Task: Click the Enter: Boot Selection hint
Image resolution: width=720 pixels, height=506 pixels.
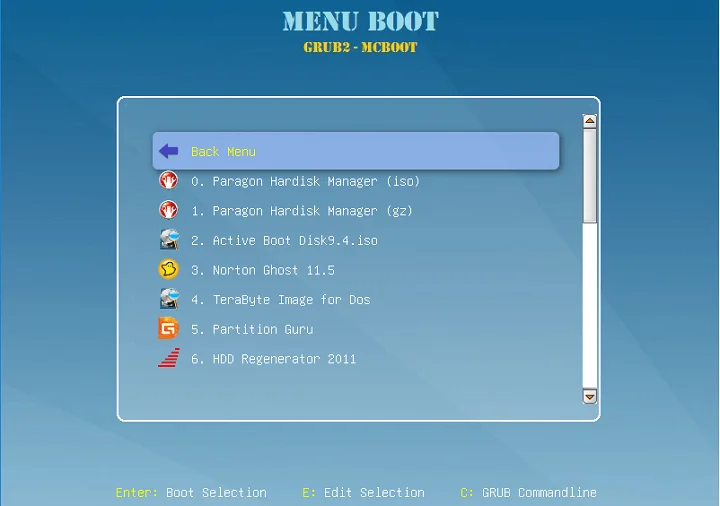Action: click(x=191, y=492)
